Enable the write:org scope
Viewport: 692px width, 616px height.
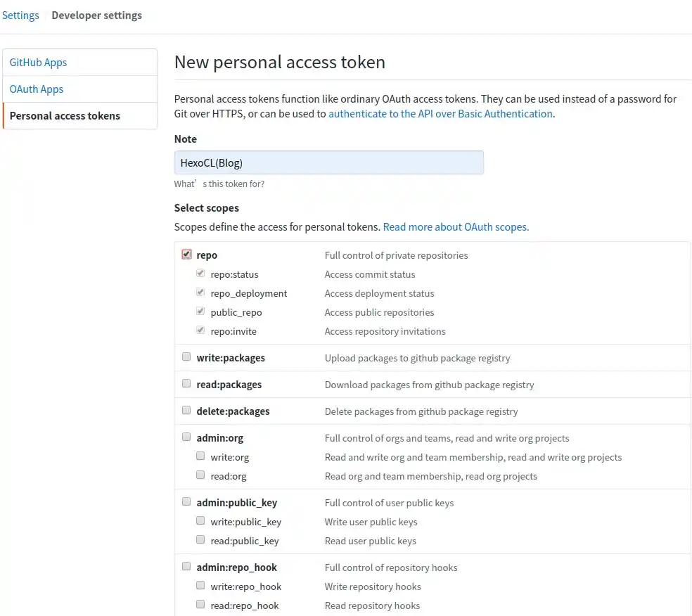click(200, 456)
